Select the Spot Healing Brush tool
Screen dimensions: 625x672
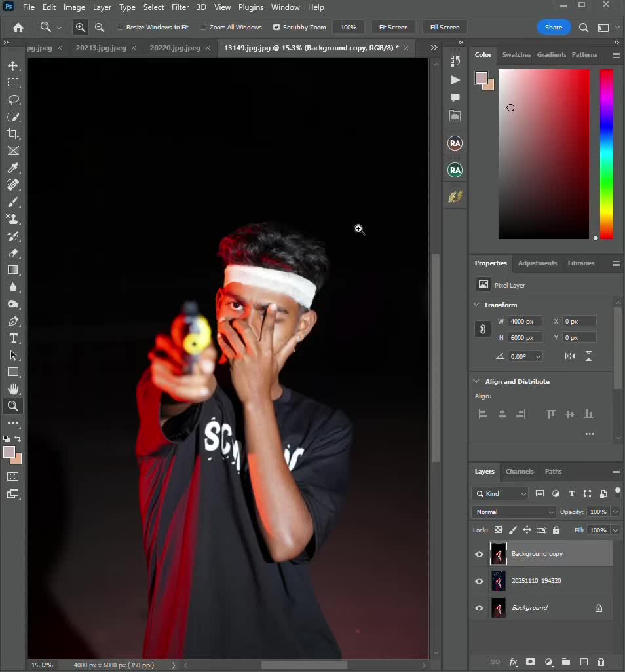coord(13,185)
